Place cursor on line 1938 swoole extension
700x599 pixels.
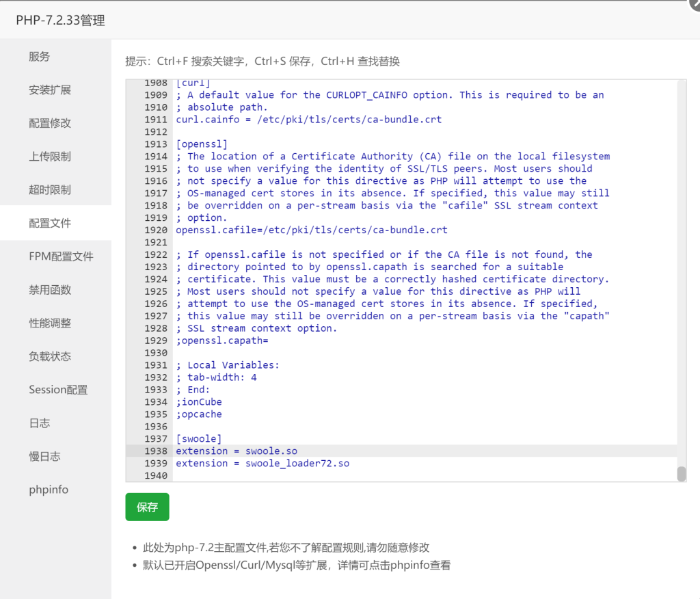[x=236, y=451]
